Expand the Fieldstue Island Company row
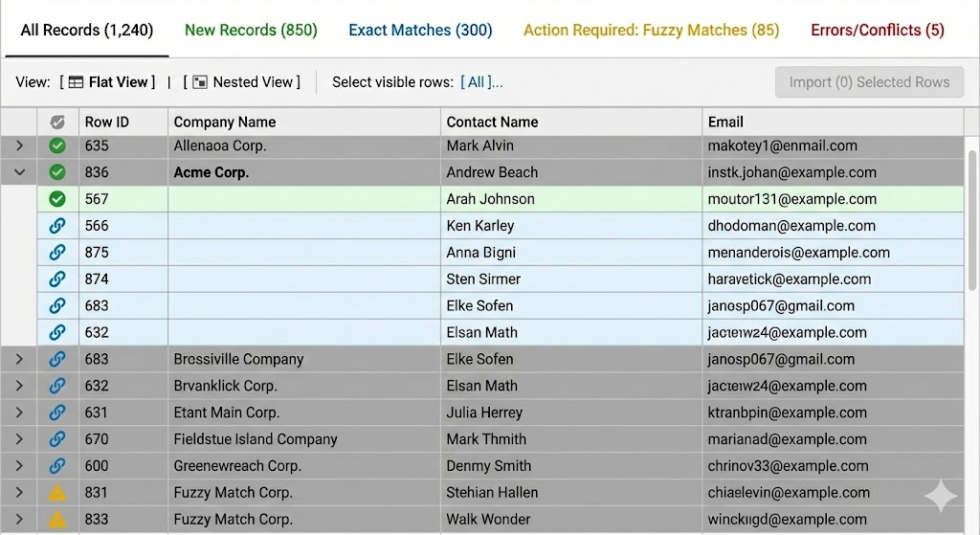 pyautogui.click(x=19, y=440)
